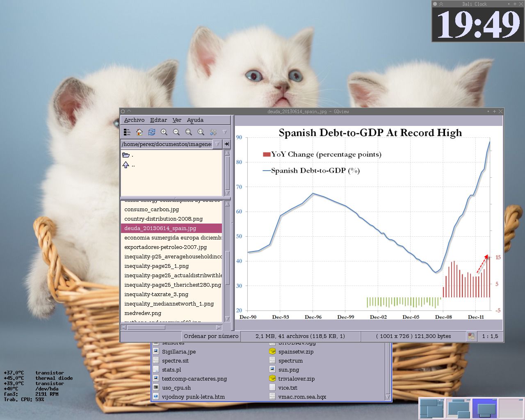
Task: Toggle thumbnails view icon in GQview toolbar
Action: coord(127,132)
